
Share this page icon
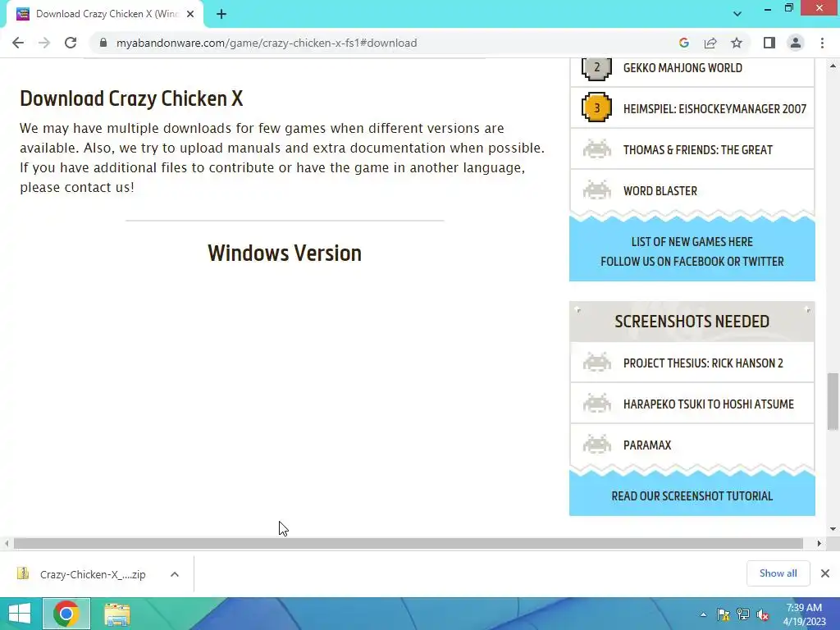[x=710, y=43]
